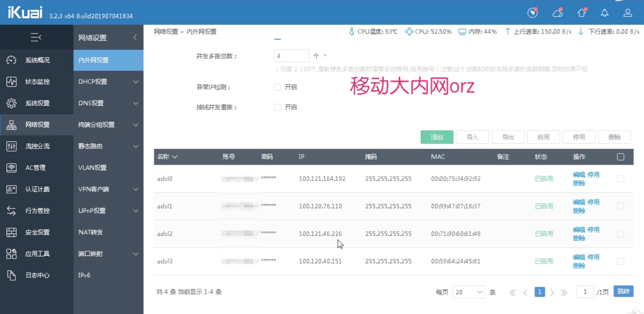Expand the DHCP设置 submenu
This screenshot has width=644, height=314.
coord(93,82)
